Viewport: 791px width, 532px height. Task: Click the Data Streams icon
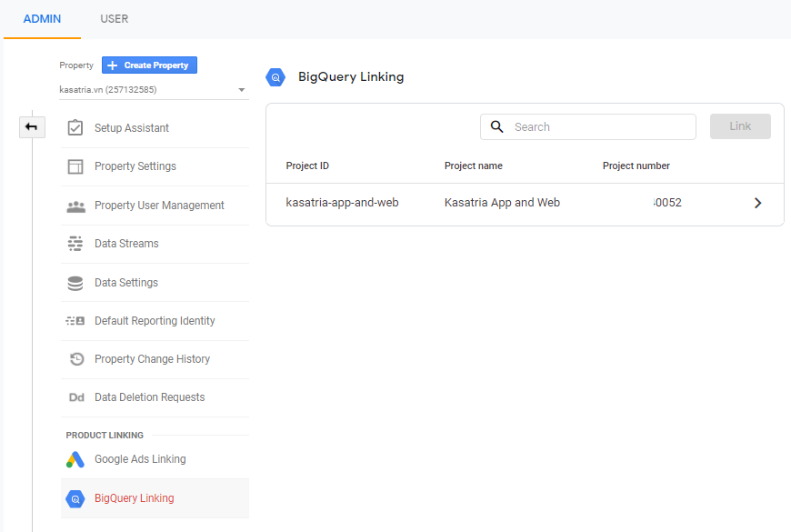(x=75, y=244)
